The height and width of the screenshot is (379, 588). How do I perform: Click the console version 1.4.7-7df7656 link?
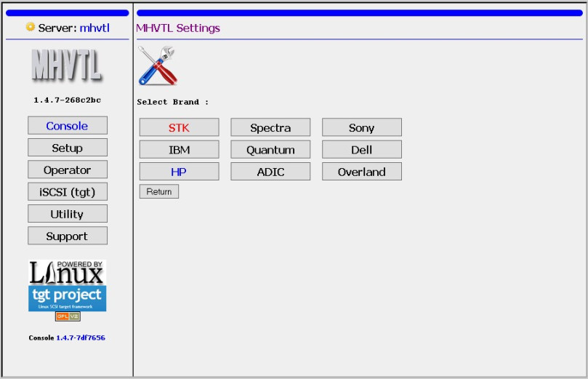tap(81, 338)
